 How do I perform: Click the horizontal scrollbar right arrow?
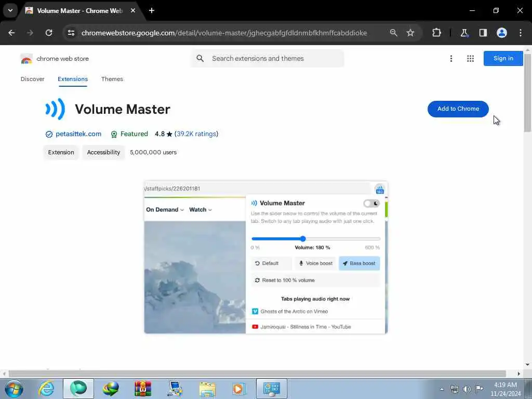point(519,374)
